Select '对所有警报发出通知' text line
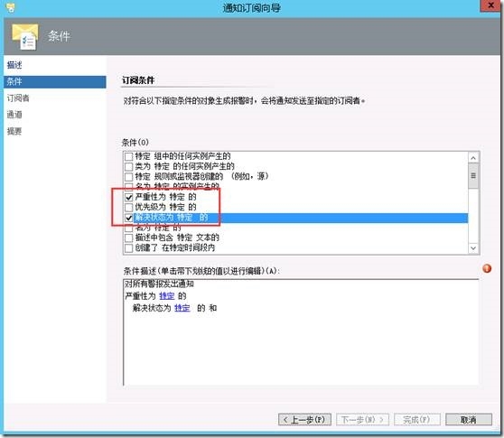Viewport: 504px width, 438px height. (160, 284)
